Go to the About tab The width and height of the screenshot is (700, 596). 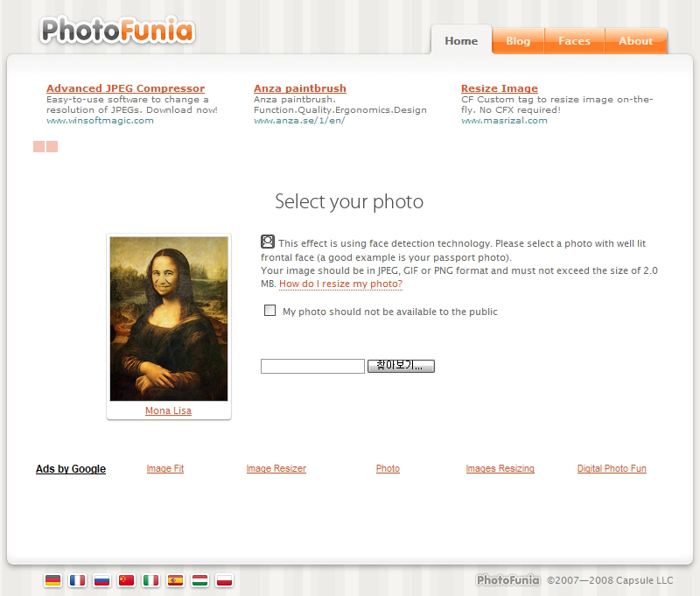[x=636, y=41]
